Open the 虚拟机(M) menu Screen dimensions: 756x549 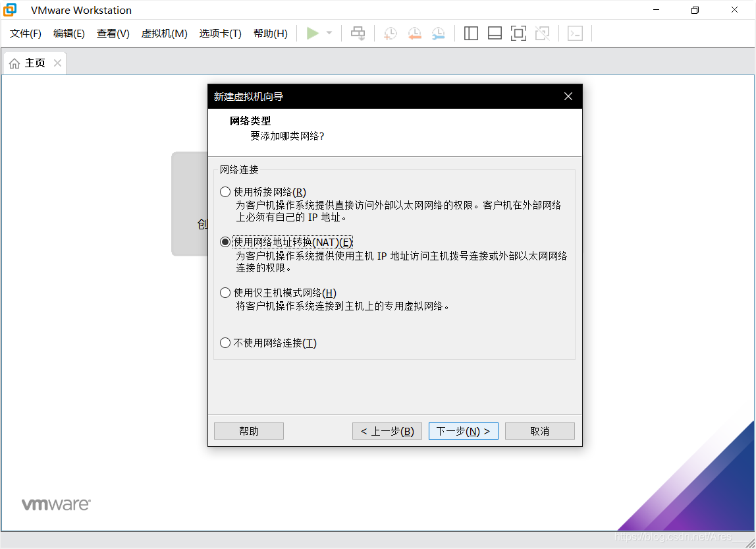pos(165,34)
